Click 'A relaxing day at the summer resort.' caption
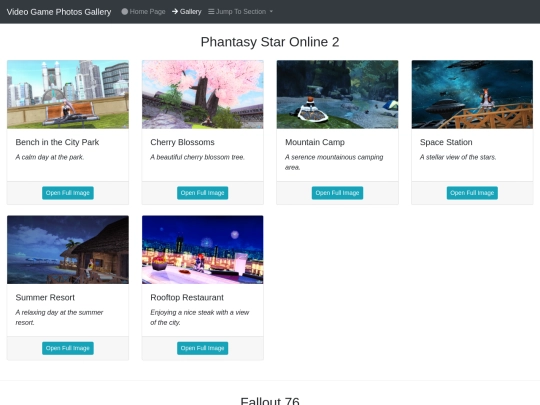The height and width of the screenshot is (405, 540). point(59,318)
